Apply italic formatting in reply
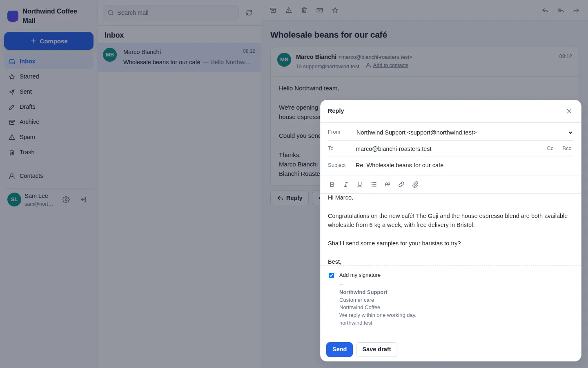The width and height of the screenshot is (588, 368). (x=346, y=184)
